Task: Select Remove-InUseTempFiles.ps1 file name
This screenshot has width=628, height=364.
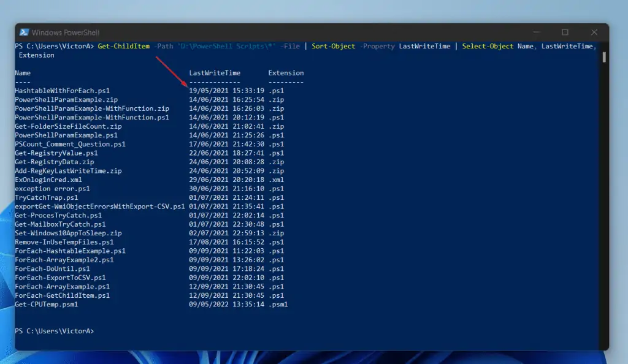Action: (64, 242)
